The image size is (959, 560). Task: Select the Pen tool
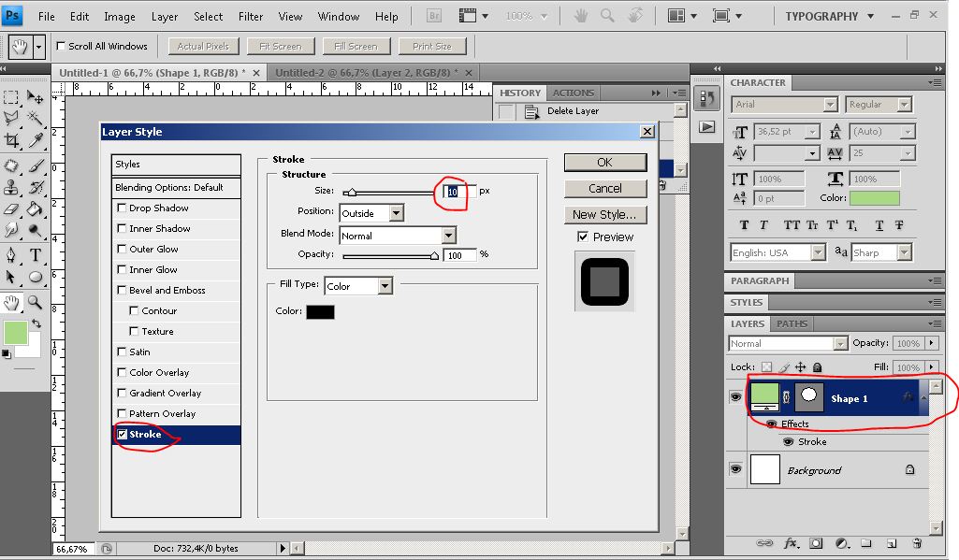[11, 255]
